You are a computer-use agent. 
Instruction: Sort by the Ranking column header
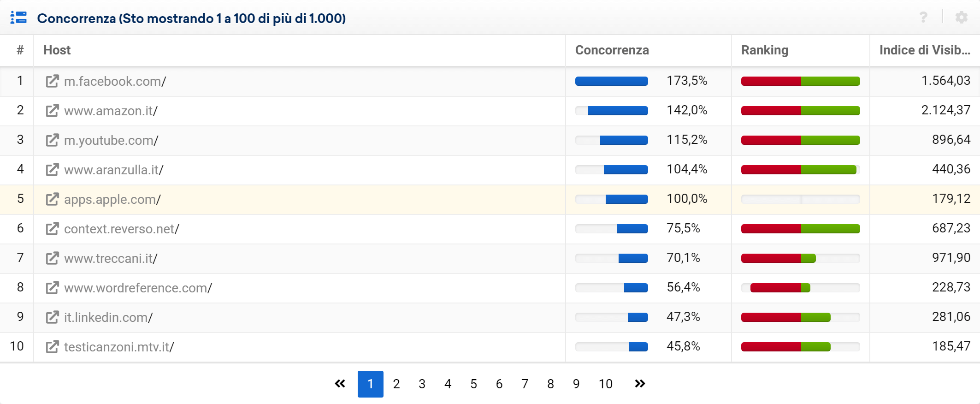(765, 50)
